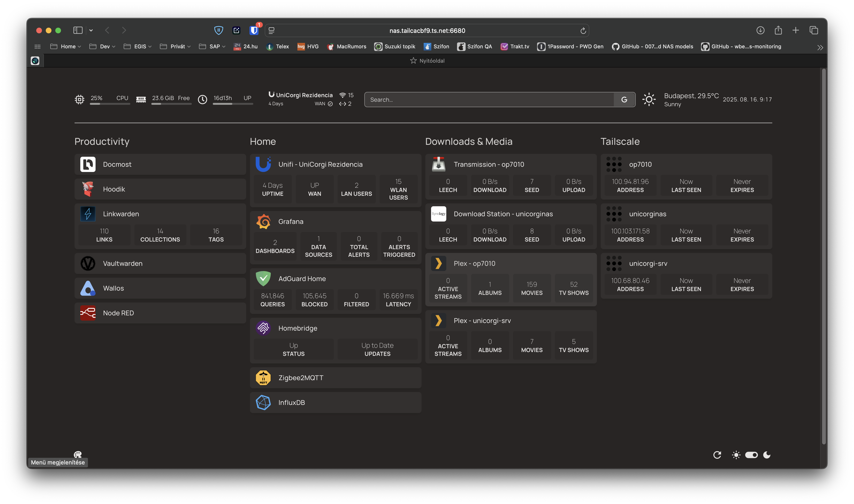The width and height of the screenshot is (854, 504).
Task: Open the Suzuki topik bookmark
Action: click(395, 46)
